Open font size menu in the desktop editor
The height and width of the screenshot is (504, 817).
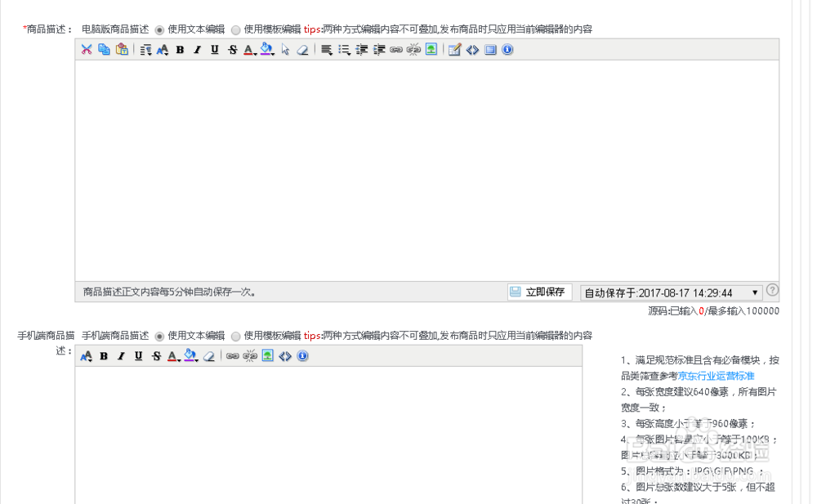[163, 50]
